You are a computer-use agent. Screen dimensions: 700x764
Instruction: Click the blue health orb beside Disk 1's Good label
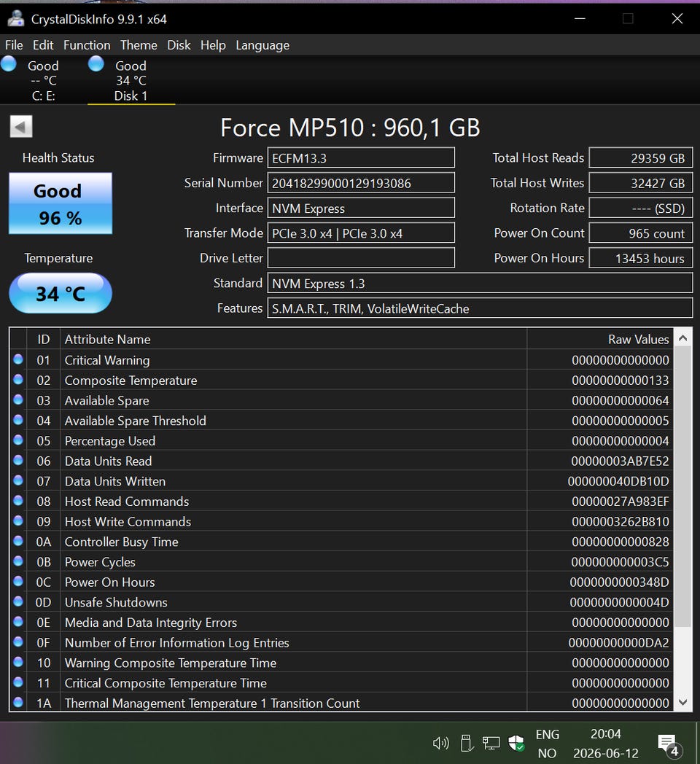pos(96,64)
